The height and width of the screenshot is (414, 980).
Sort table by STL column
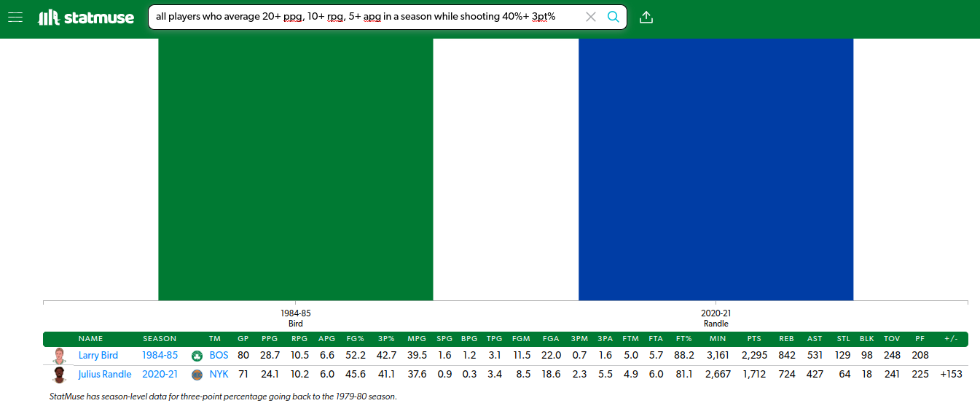[x=844, y=339]
